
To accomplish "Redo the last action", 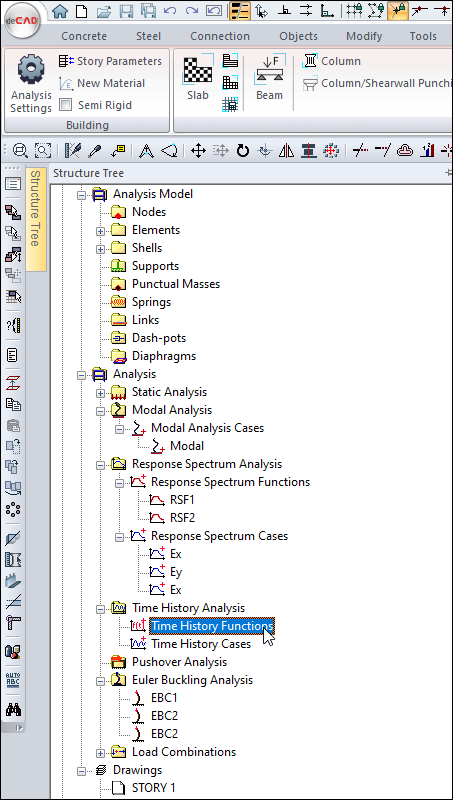I will (192, 10).
